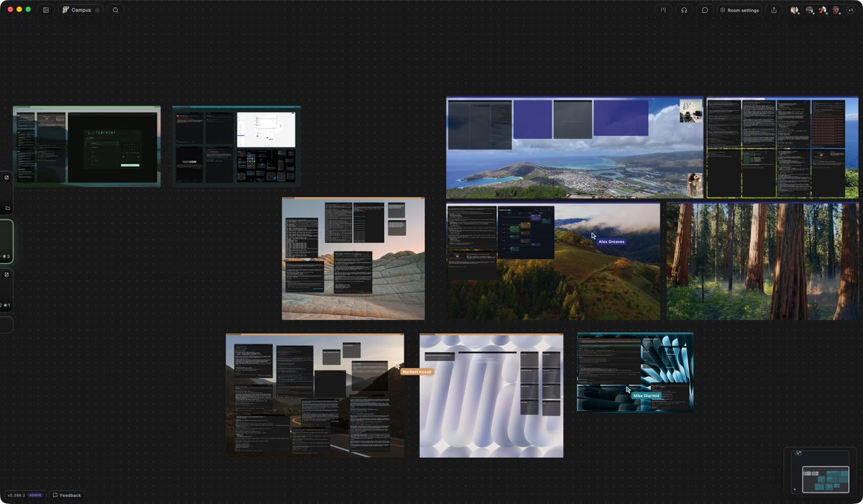The height and width of the screenshot is (504, 863).
Task: Click the Norbert Kozar cursor name tag
Action: pyautogui.click(x=417, y=372)
